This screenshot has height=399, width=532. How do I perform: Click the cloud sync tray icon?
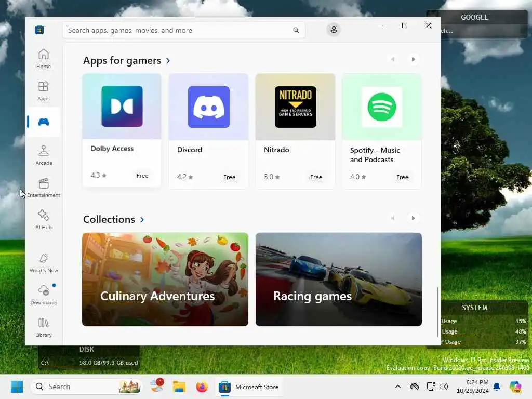tap(414, 387)
